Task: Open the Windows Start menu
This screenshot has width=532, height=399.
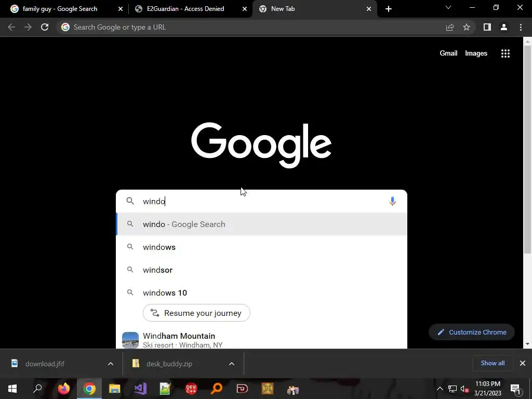Action: coord(12,389)
